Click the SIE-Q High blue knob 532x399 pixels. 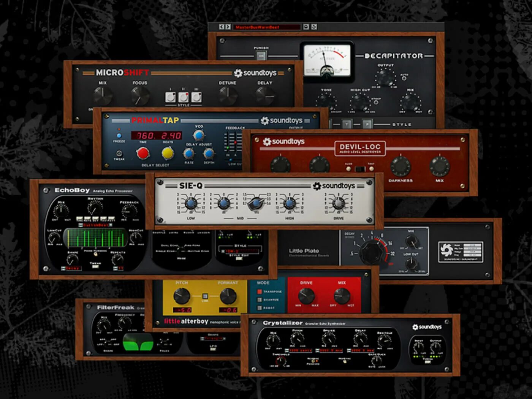(x=290, y=204)
